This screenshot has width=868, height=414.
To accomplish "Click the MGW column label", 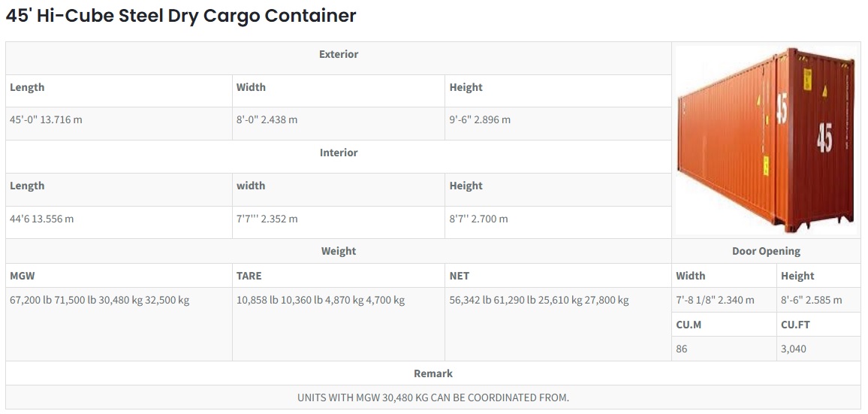I will point(22,276).
